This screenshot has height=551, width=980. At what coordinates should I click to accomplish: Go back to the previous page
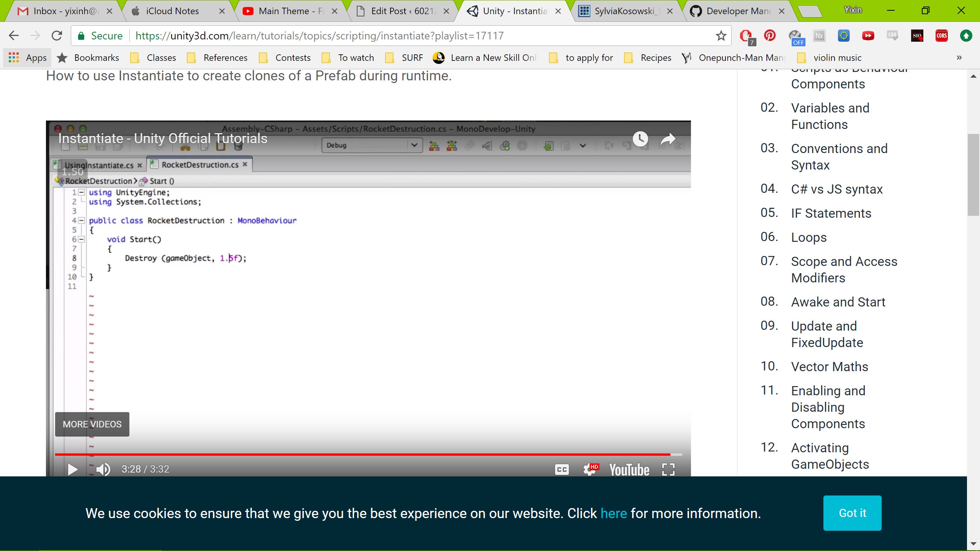pos(14,36)
